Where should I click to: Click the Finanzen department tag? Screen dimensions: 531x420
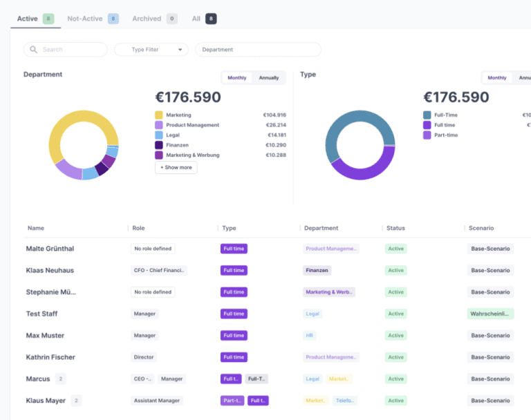[317, 270]
